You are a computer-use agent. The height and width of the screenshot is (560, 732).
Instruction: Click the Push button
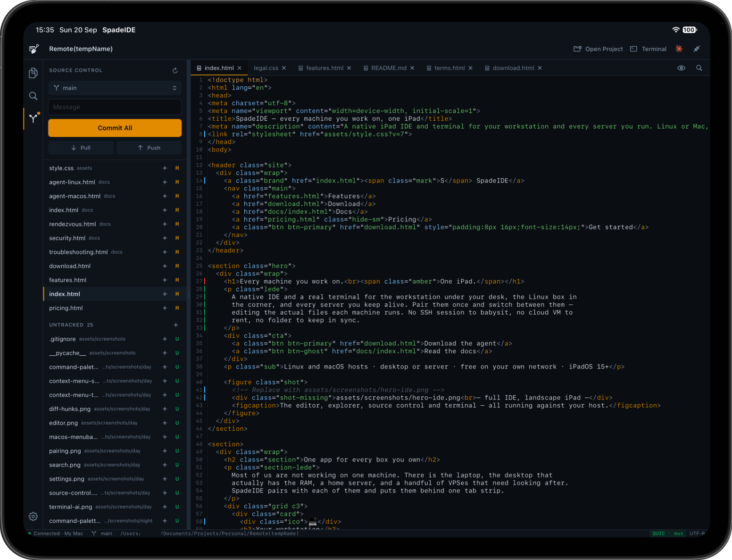(x=149, y=148)
